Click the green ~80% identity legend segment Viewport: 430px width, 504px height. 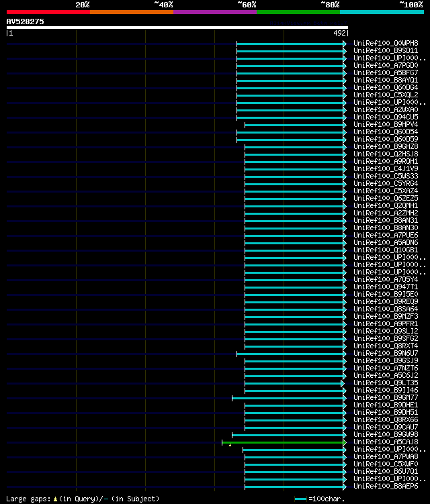coord(298,12)
